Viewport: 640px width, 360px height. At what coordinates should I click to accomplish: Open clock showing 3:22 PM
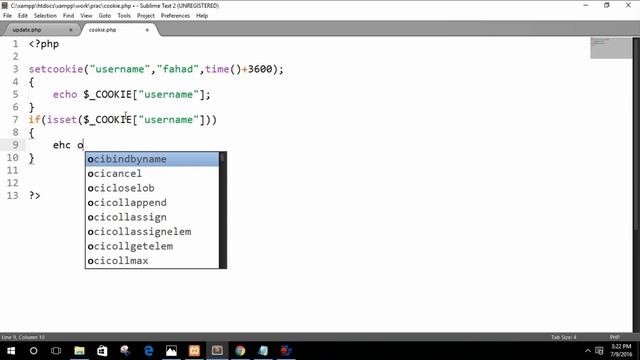[x=621, y=351]
